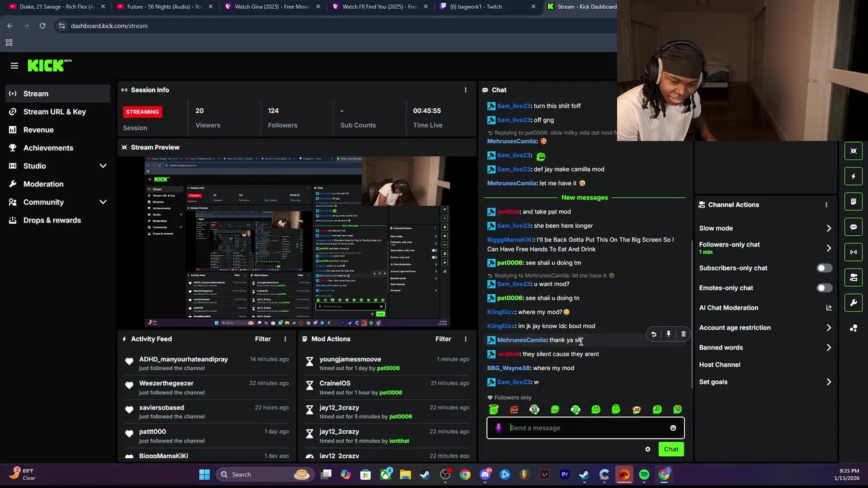Image resolution: width=868 pixels, height=488 pixels.
Task: Click the browser address bar URL
Action: pos(109,26)
